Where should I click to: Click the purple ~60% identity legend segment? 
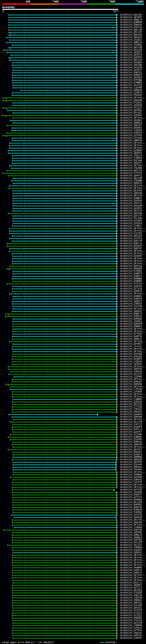tap(73, 4)
